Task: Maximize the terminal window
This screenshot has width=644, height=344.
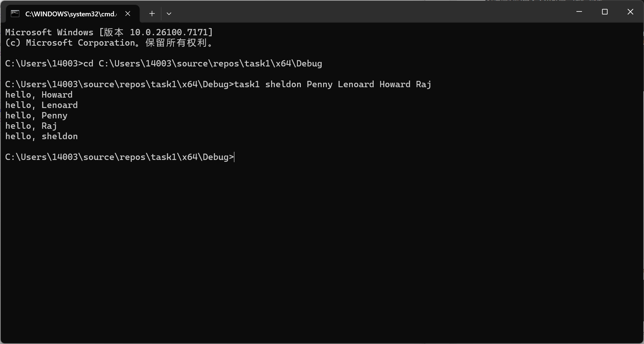Action: [605, 12]
